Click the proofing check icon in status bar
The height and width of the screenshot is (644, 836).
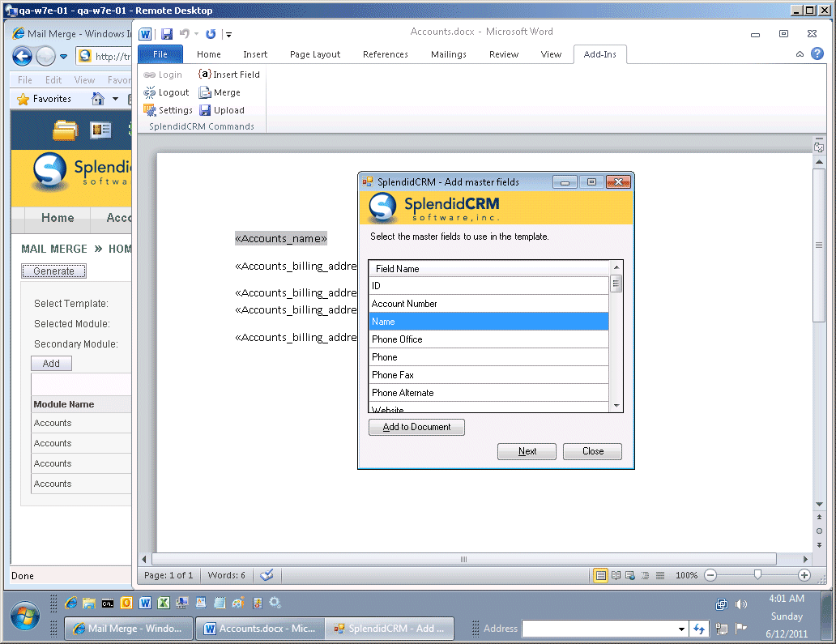pyautogui.click(x=267, y=574)
